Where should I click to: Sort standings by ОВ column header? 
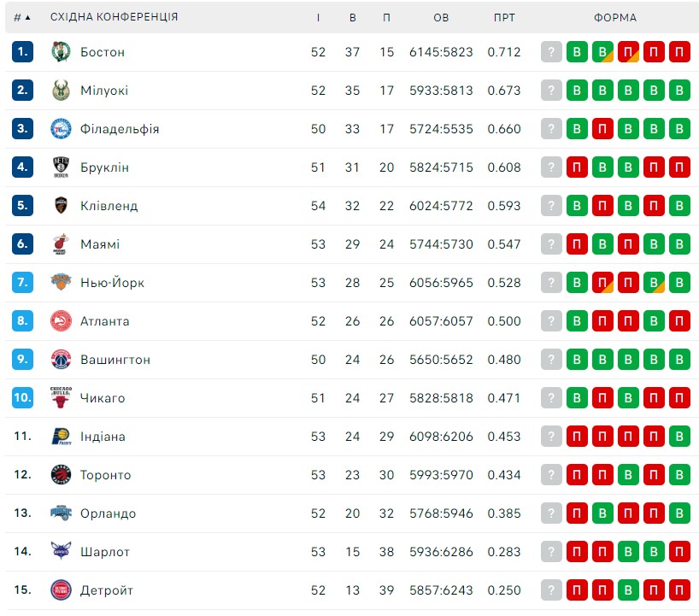pos(441,17)
